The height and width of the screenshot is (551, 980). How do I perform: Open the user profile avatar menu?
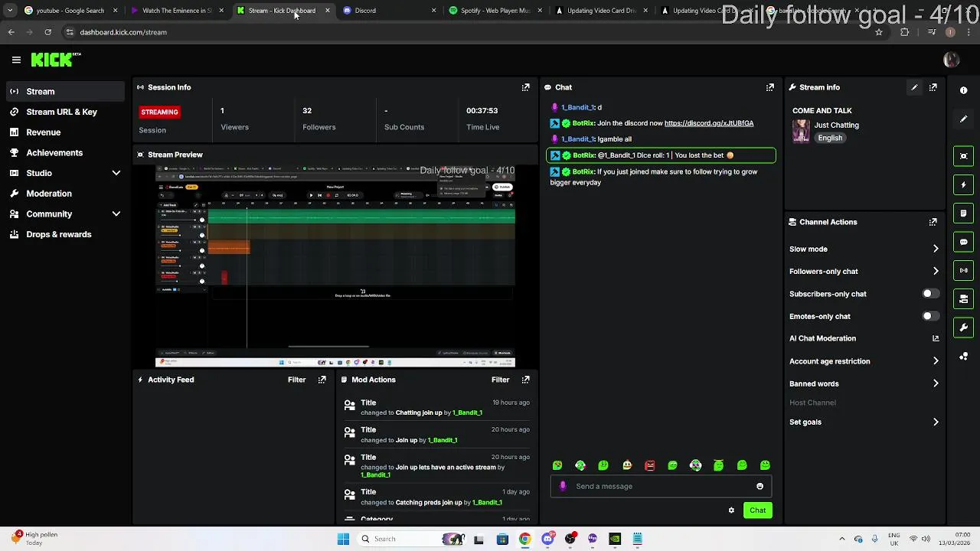coord(952,60)
